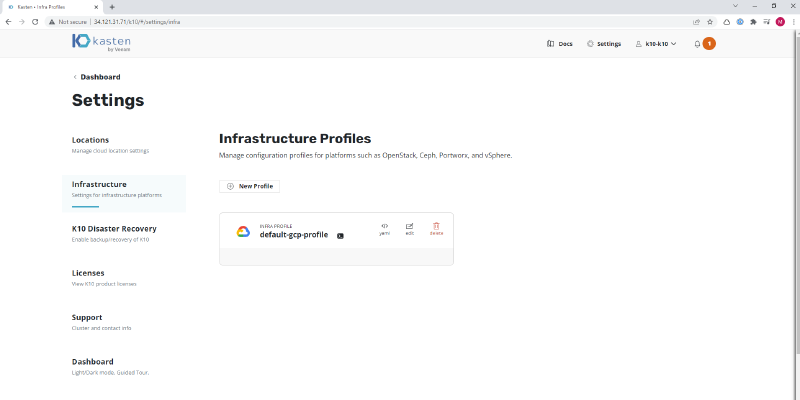
Task: Click the page vertical scrollbar
Action: pyautogui.click(x=797, y=194)
